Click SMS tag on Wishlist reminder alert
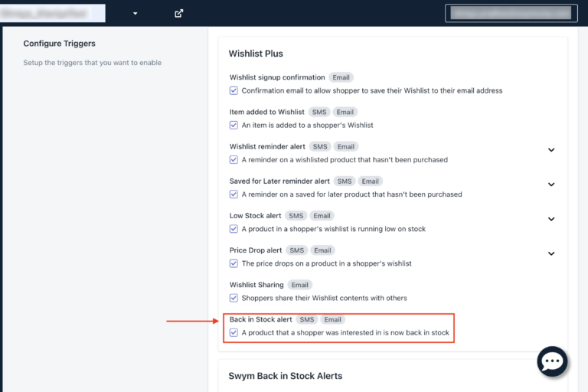The image size is (588, 392). (320, 147)
